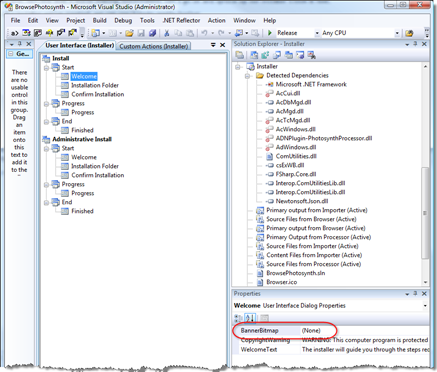437x372 pixels.
Task: Switch Properties to Alphabetical sort
Action: (x=250, y=318)
